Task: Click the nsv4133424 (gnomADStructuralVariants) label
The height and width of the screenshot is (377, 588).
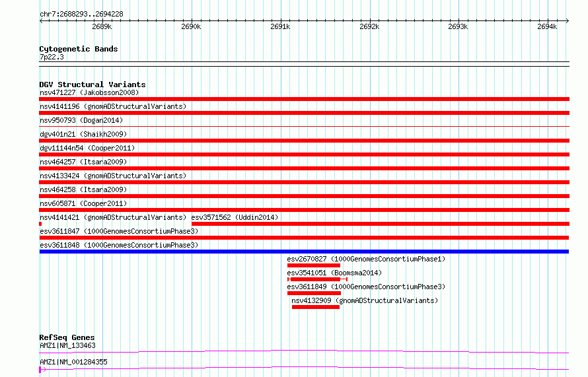Action: pos(113,176)
